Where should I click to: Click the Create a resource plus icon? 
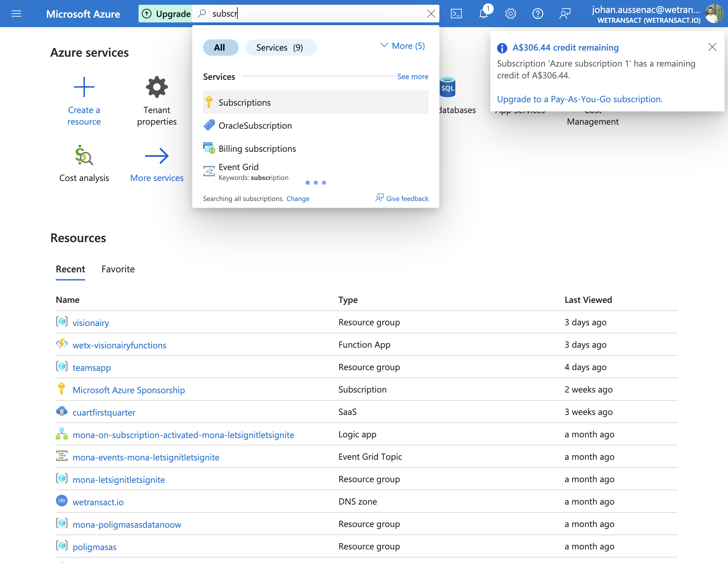click(84, 87)
